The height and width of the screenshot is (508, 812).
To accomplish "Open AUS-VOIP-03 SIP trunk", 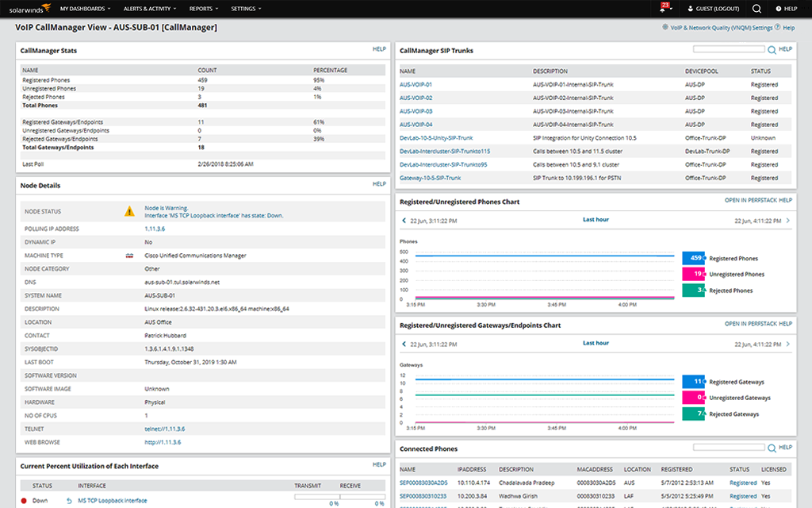I will (x=416, y=111).
